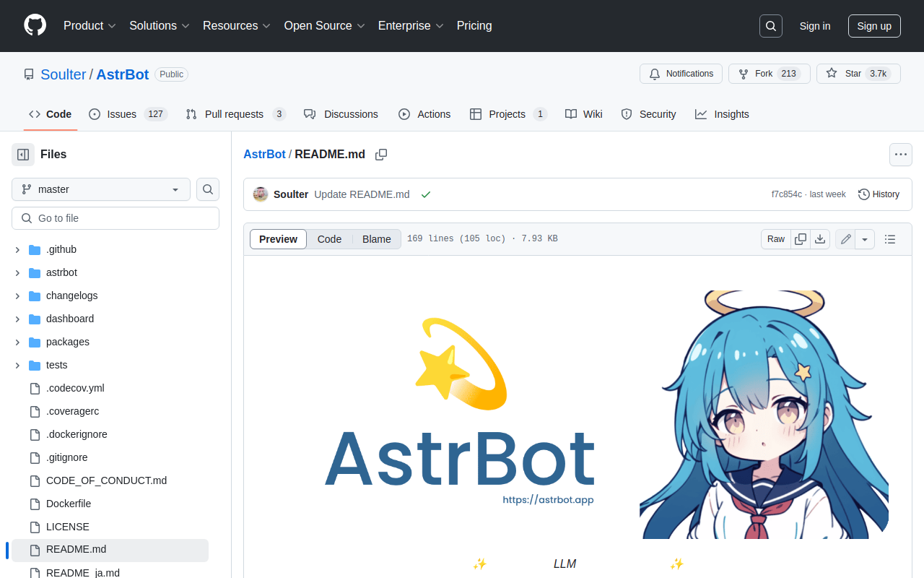
Task: Select README.md in file tree
Action: coord(110,550)
